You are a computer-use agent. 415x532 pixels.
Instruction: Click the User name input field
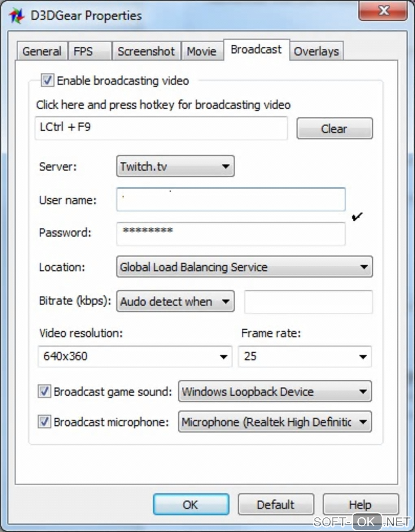pyautogui.click(x=231, y=200)
